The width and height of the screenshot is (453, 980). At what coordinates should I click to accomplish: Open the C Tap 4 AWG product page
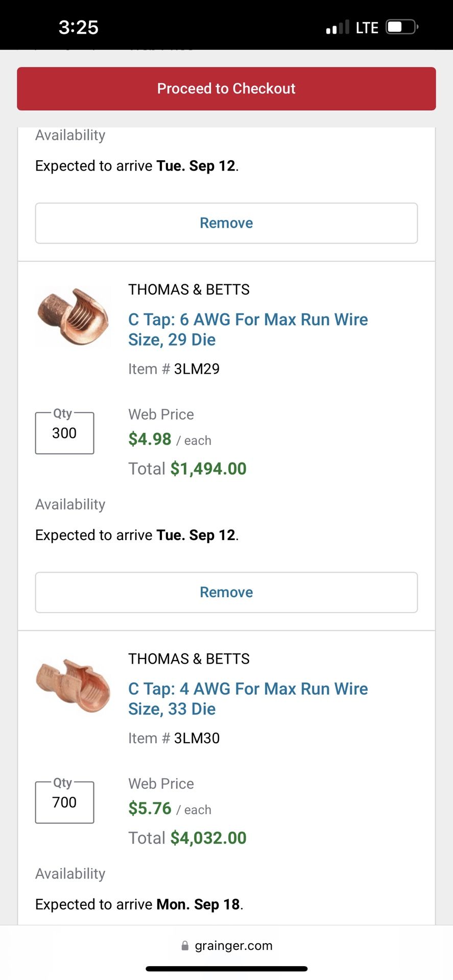[x=248, y=698]
